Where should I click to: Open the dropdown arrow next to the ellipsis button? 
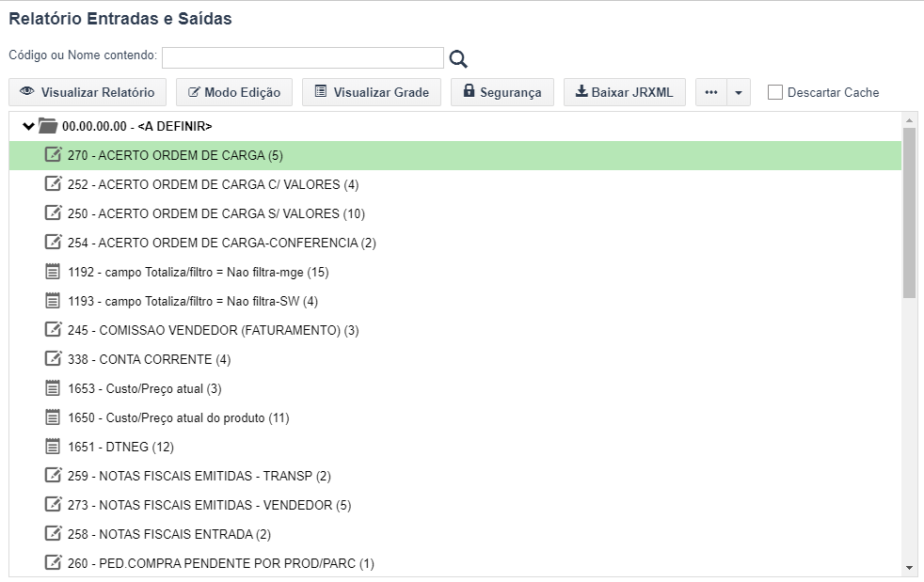tap(739, 92)
